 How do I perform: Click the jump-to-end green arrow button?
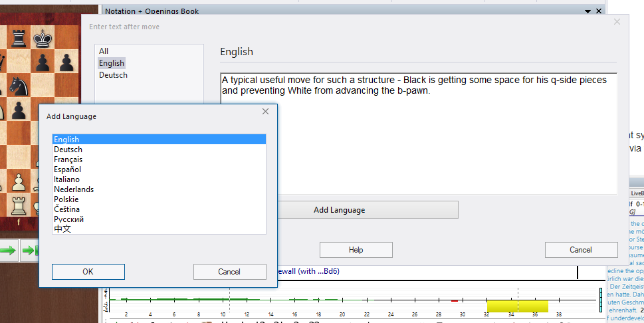(x=30, y=251)
